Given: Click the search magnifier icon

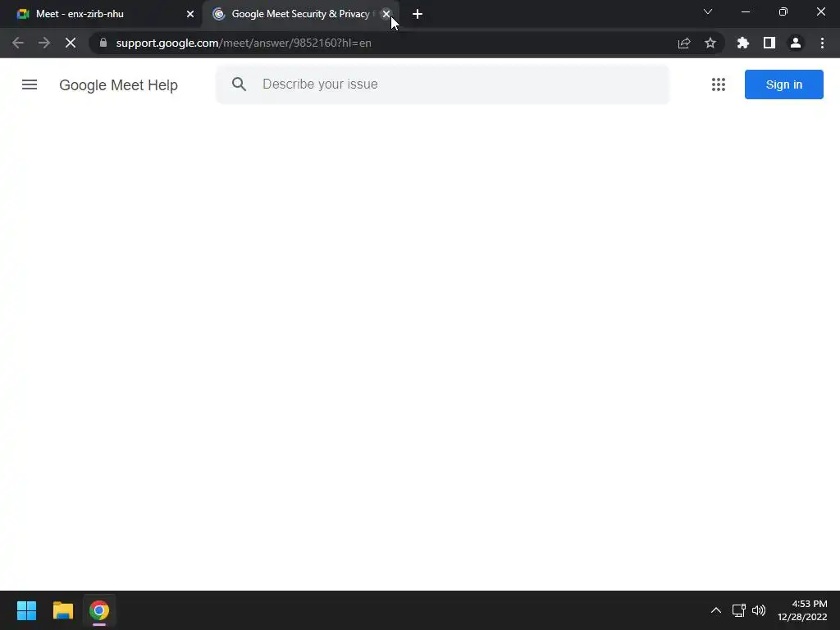Looking at the screenshot, I should coord(239,84).
